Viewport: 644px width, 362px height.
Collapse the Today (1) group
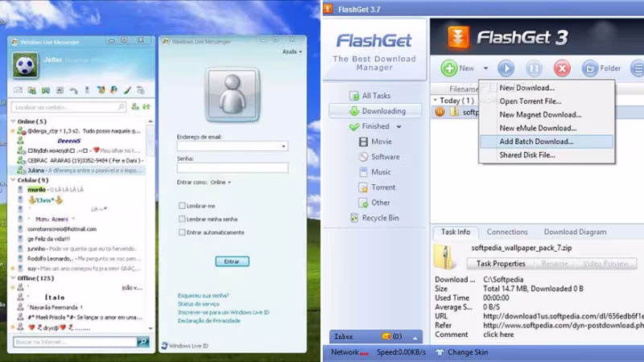[436, 100]
